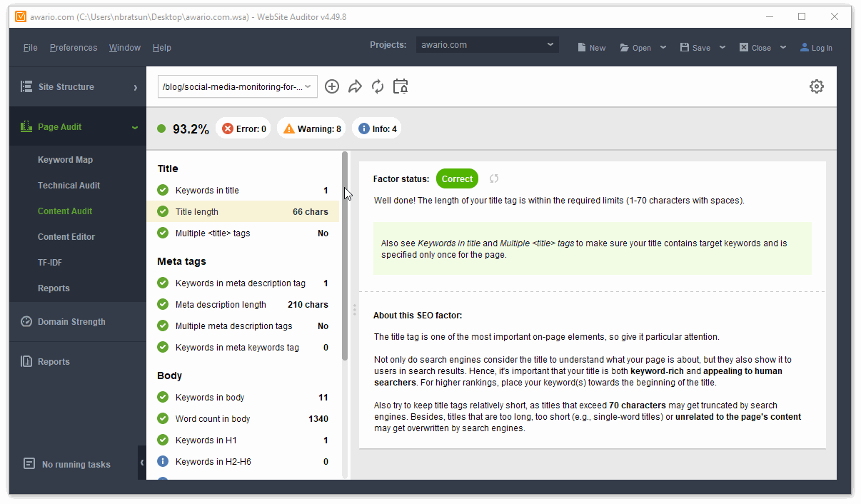Click info icon beside Keywords in H2-H6

click(x=163, y=461)
